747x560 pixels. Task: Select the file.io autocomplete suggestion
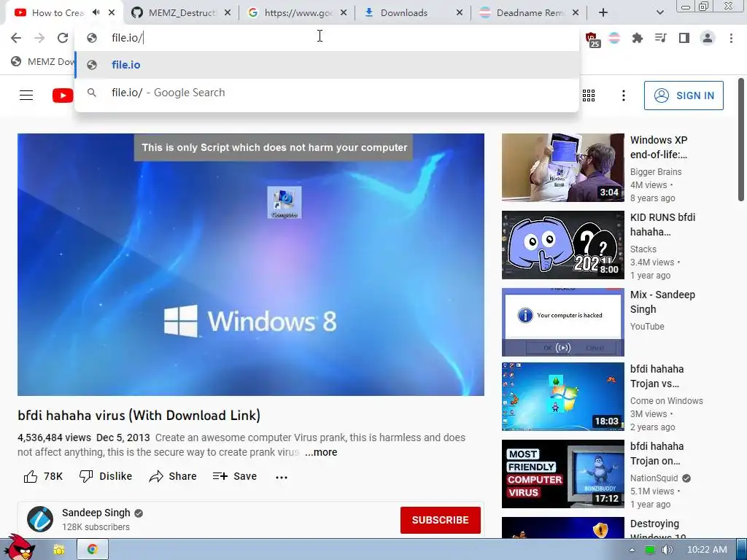point(326,65)
